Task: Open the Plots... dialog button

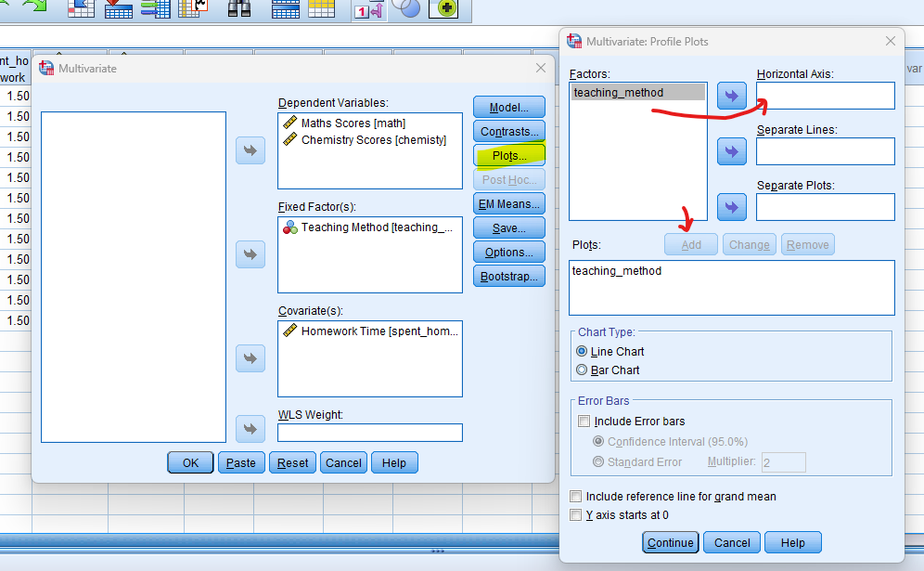Action: pos(508,155)
